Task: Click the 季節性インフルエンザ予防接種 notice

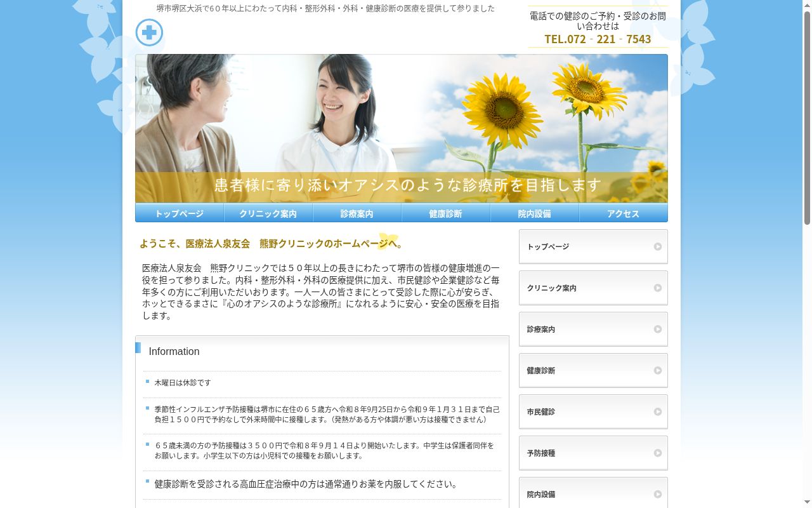Action: point(327,415)
